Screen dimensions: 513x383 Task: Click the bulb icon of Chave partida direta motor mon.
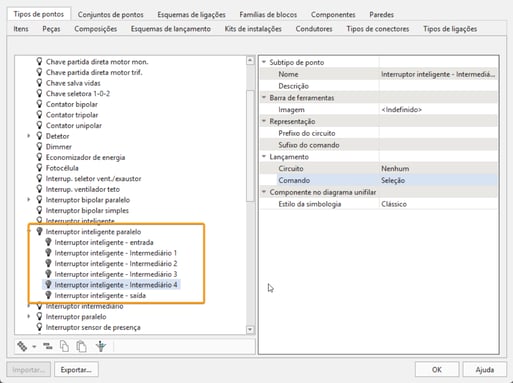(x=39, y=61)
